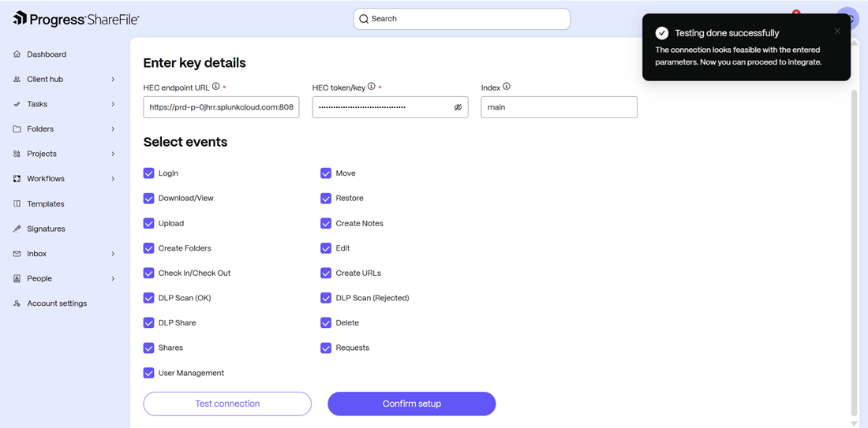
Task: Expand the Tasks menu chevron
Action: 113,104
